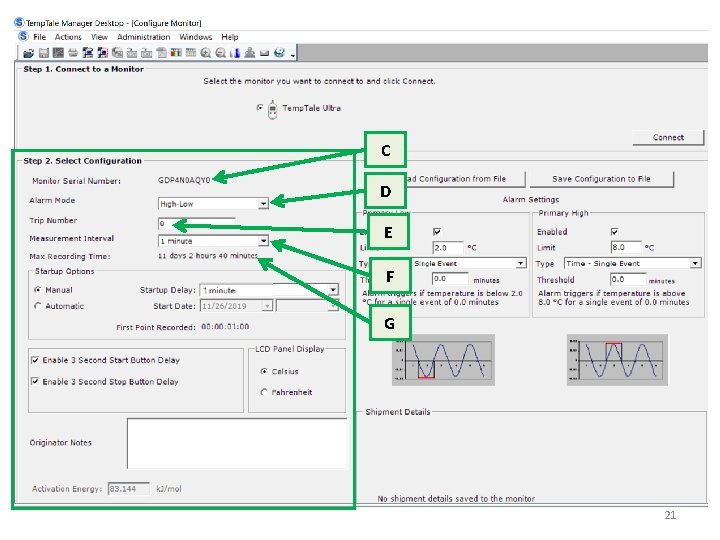Open the File menu
The height and width of the screenshot is (540, 720).
click(39, 37)
